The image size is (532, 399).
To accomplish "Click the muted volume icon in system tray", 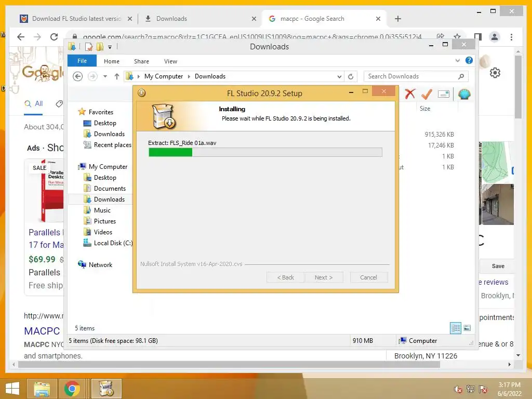I will 458,390.
